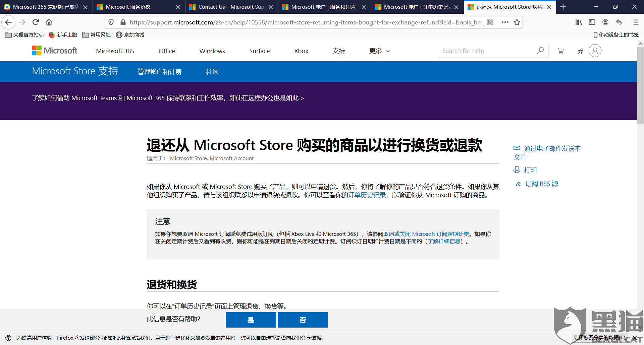Open 取消或关闭 Microsoft 订阅定期计费 link
644x345 pixels.
pyautogui.click(x=426, y=234)
